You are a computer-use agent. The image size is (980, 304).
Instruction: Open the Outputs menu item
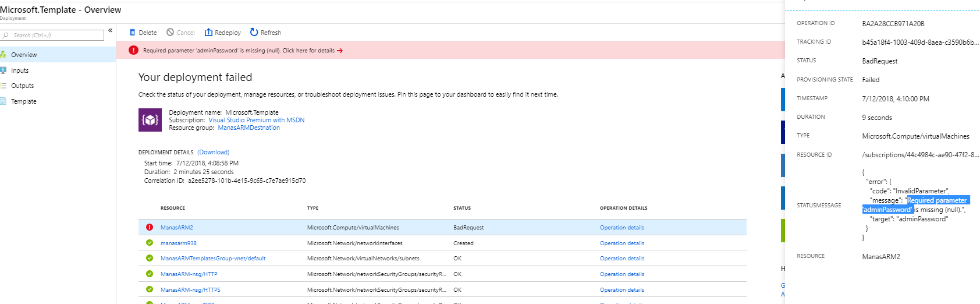(x=58, y=86)
